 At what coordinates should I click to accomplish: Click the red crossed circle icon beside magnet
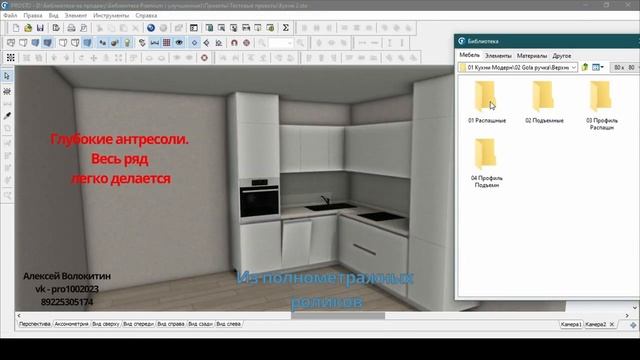247,43
